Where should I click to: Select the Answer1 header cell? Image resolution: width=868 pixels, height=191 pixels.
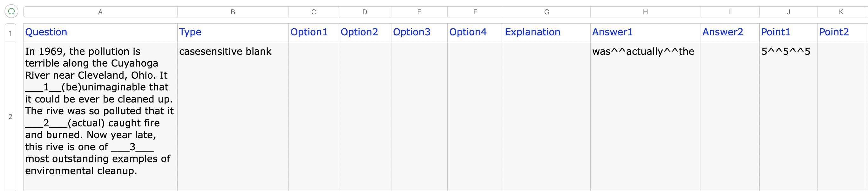[645, 32]
